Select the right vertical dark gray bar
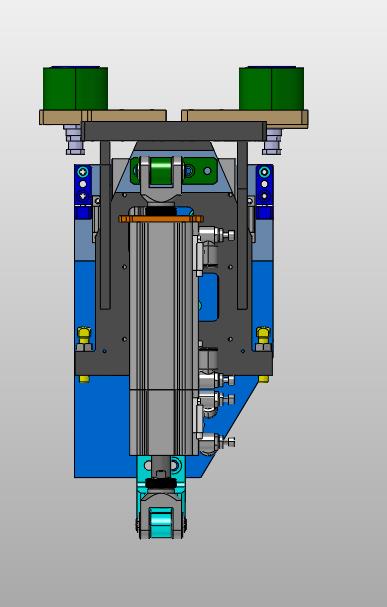 click(242, 225)
